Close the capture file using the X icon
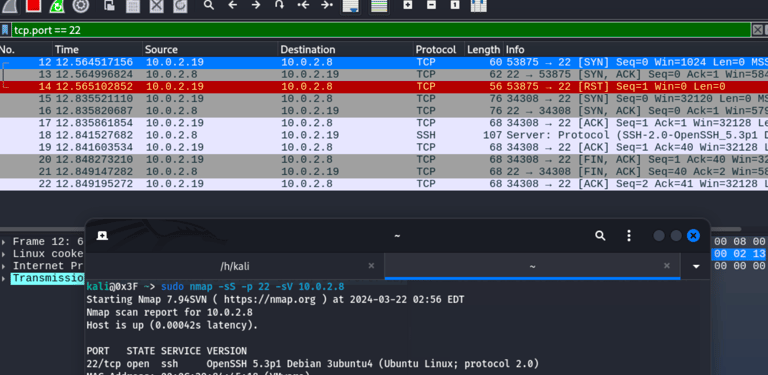The image size is (768, 375). click(x=156, y=5)
